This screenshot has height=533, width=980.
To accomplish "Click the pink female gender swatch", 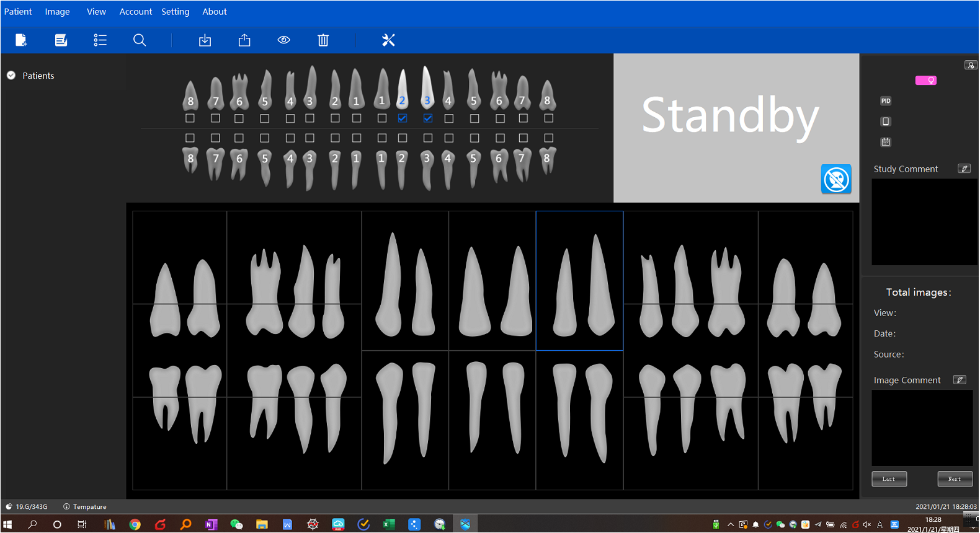I will (x=925, y=81).
